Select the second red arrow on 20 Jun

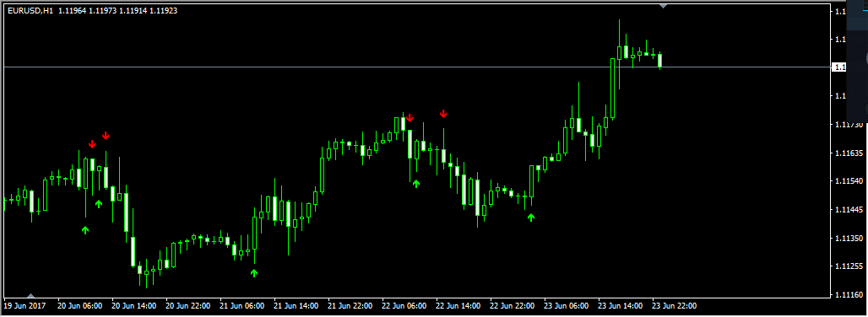click(106, 135)
